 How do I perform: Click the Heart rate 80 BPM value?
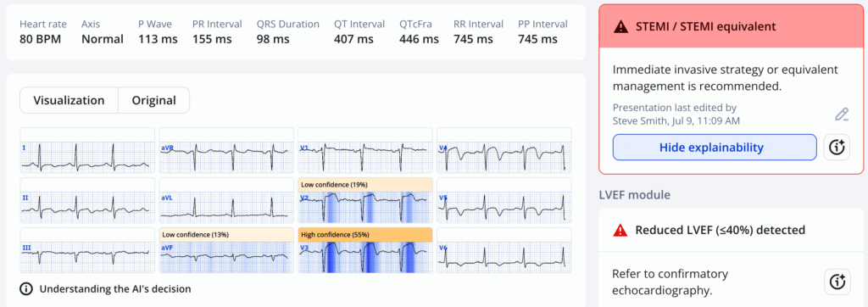pos(41,39)
